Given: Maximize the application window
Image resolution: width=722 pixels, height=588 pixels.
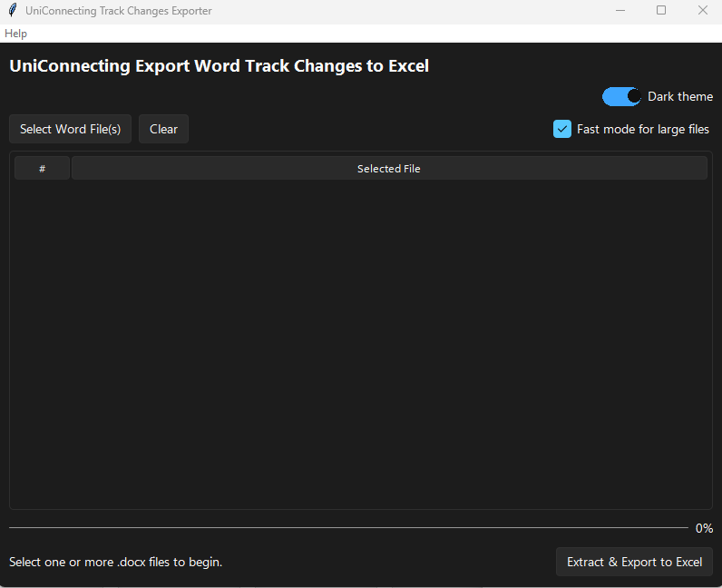Looking at the screenshot, I should click(661, 11).
